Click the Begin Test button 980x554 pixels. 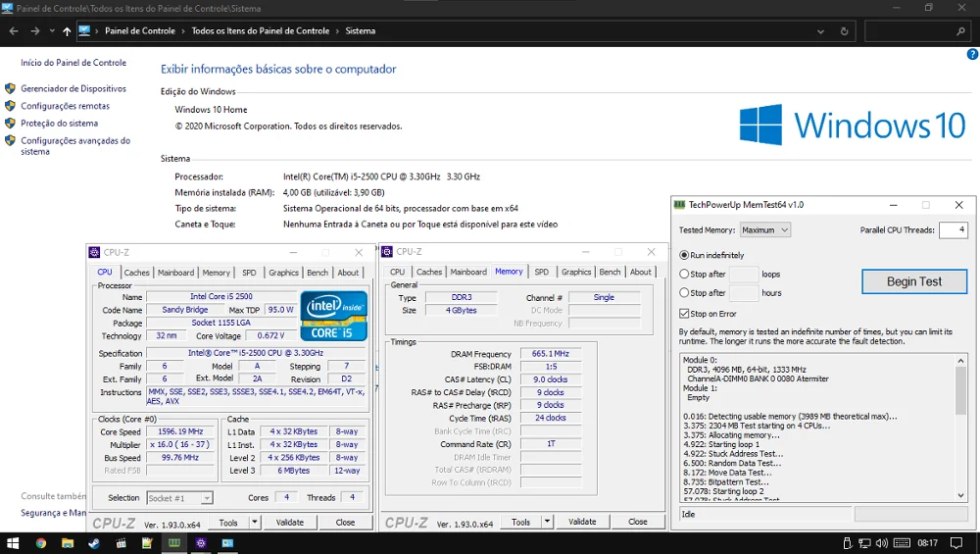[x=914, y=281]
